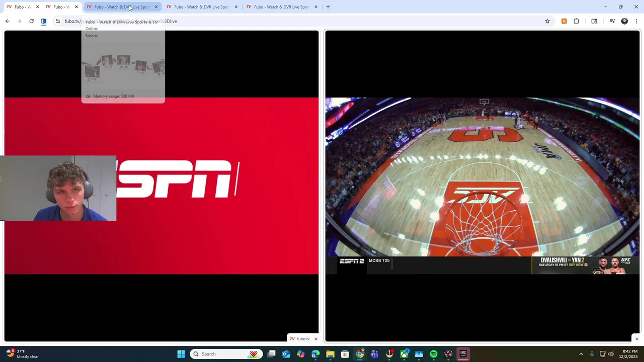Open Google Chrome from the taskbar
This screenshot has width=644, height=362.
coord(360,354)
